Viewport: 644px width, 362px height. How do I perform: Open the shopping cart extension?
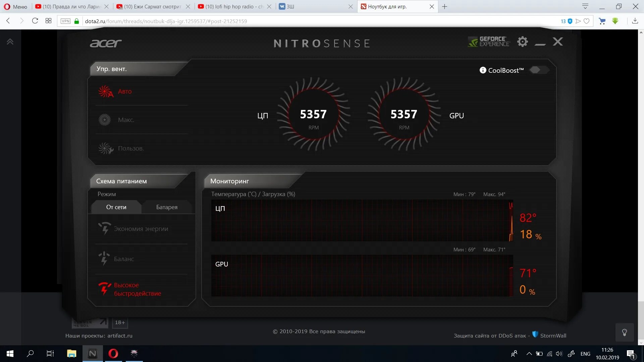[602, 21]
